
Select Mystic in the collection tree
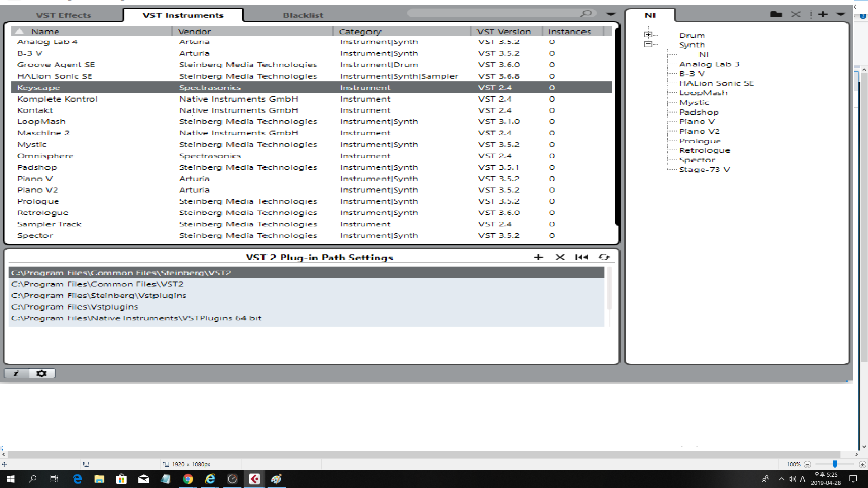click(694, 103)
